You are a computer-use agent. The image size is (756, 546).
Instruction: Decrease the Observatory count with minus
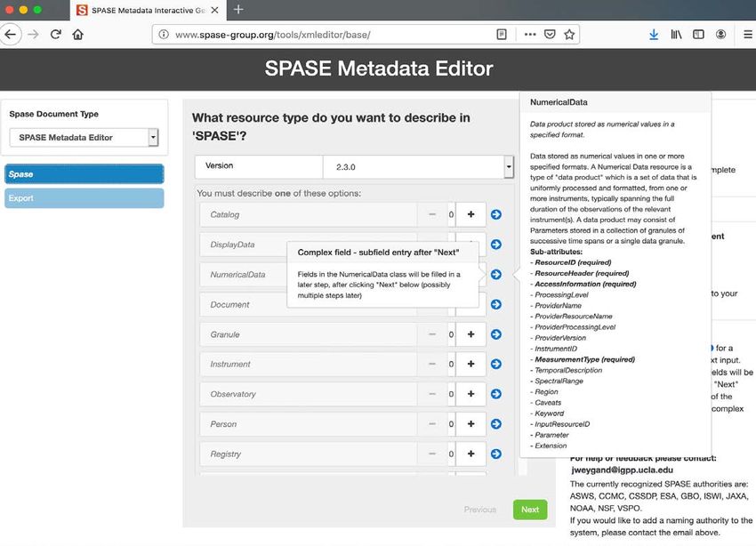pos(432,394)
